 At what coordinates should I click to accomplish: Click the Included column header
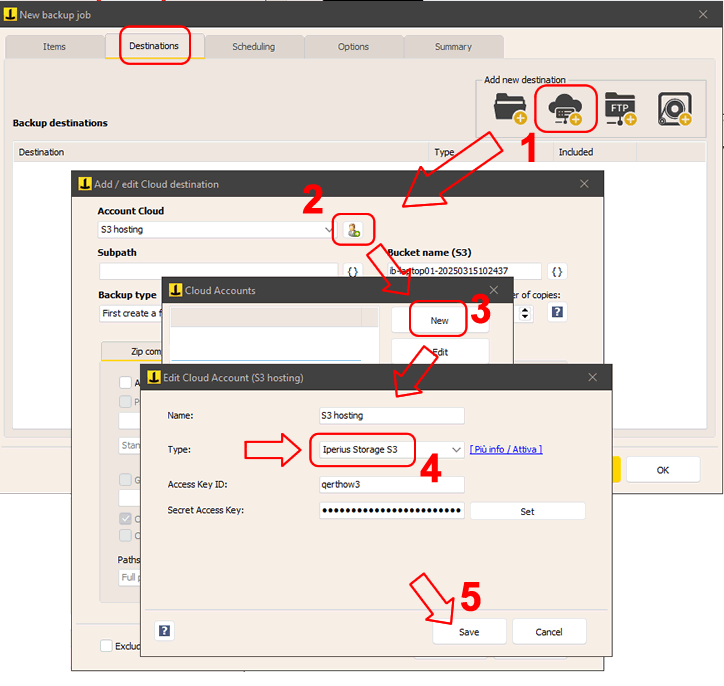pos(595,152)
